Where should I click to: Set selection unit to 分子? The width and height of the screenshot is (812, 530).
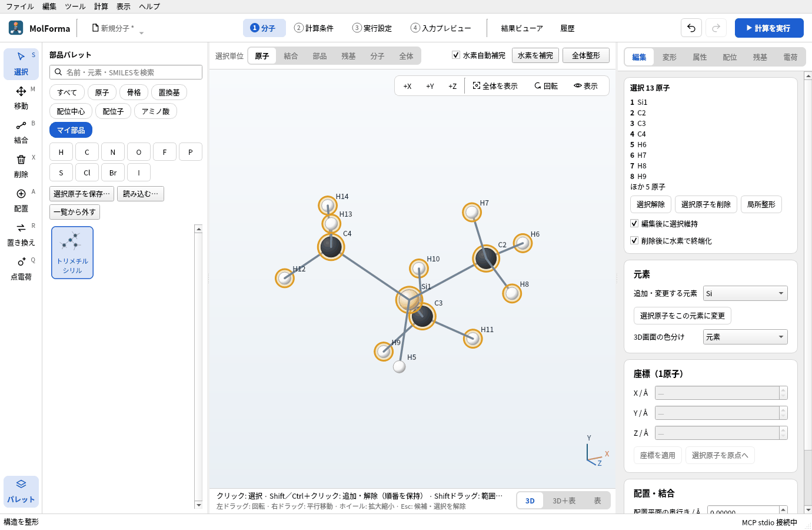click(377, 56)
